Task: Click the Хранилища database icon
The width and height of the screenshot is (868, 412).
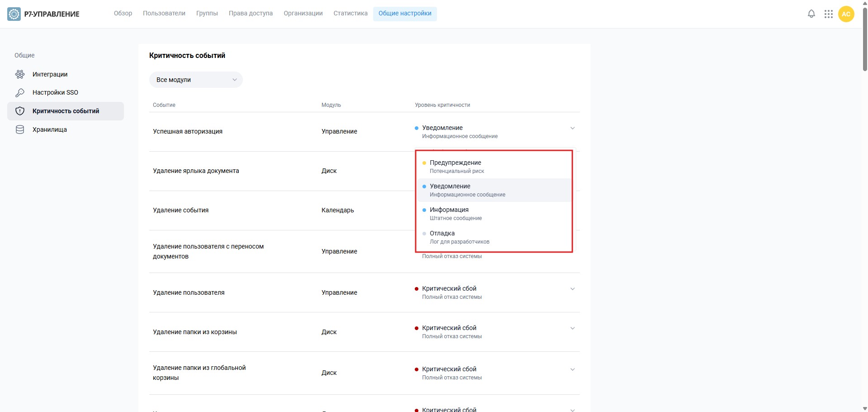Action: point(20,129)
